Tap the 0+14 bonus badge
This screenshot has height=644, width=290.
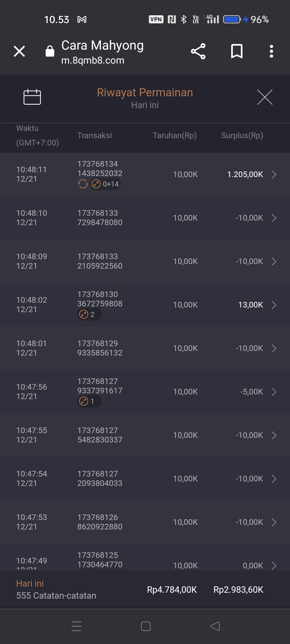click(105, 184)
